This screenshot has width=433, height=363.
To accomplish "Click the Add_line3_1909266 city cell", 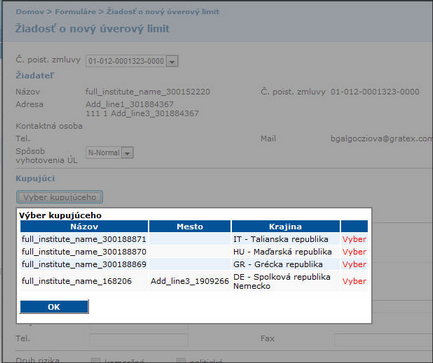I will [x=190, y=281].
